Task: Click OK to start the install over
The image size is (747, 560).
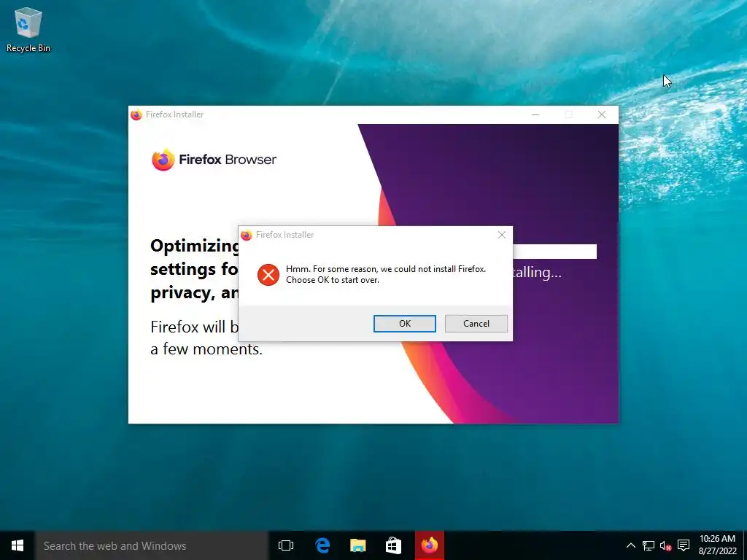Action: [x=404, y=323]
